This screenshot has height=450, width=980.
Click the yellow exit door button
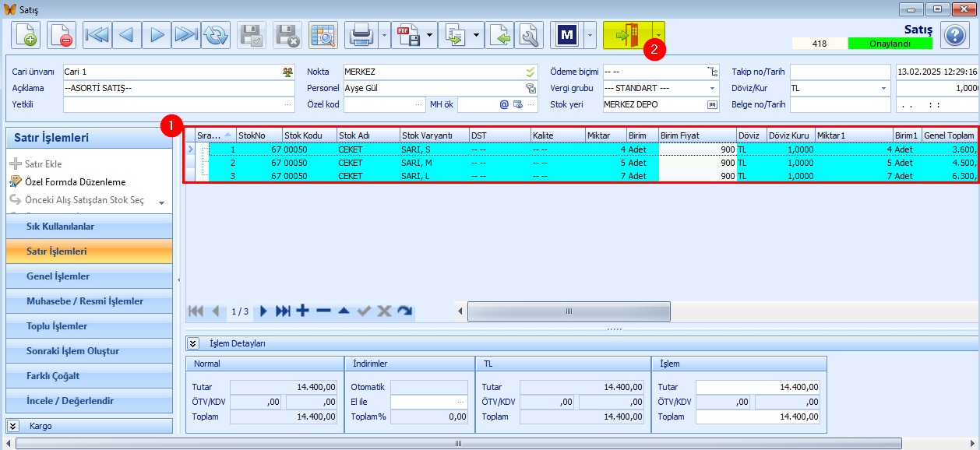click(627, 35)
